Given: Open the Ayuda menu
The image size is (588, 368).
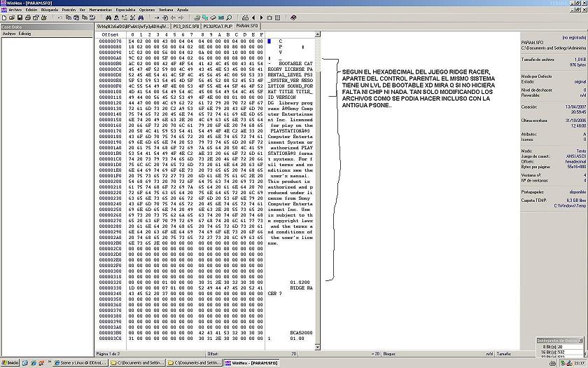Looking at the screenshot, I should 183,9.
